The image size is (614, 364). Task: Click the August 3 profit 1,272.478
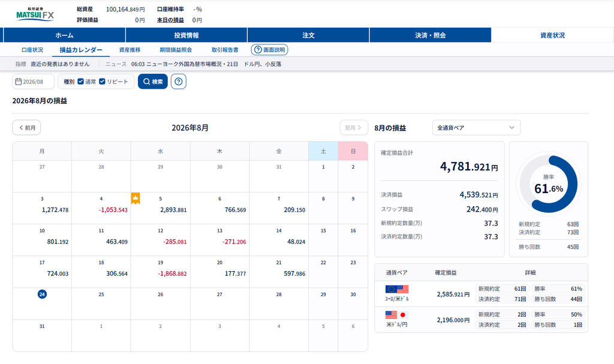[x=55, y=210]
